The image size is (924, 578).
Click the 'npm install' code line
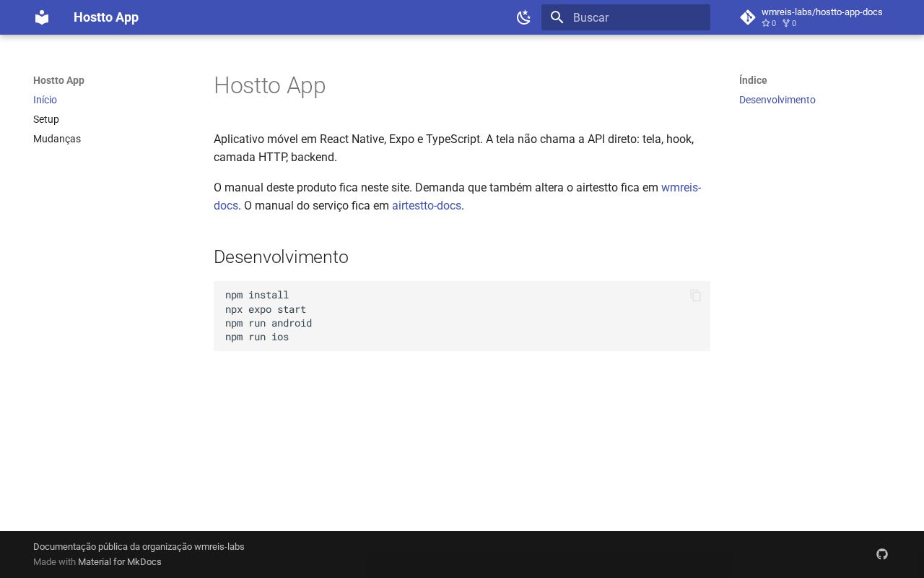point(257,295)
